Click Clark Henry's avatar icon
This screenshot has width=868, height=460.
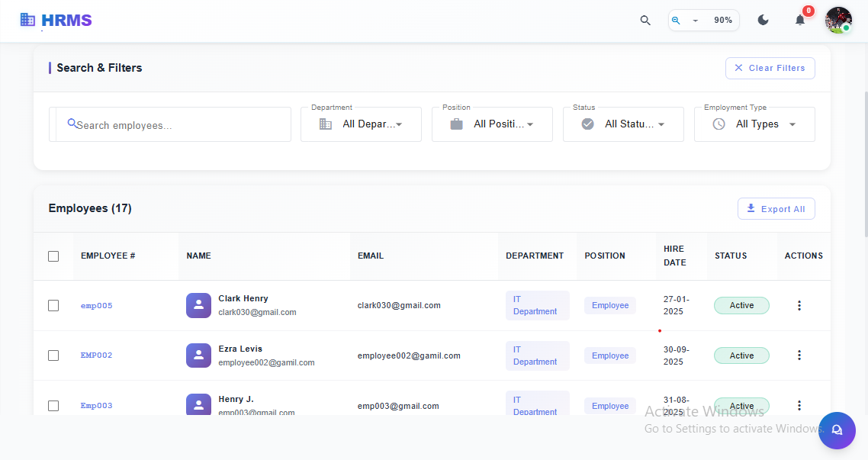tap(199, 305)
